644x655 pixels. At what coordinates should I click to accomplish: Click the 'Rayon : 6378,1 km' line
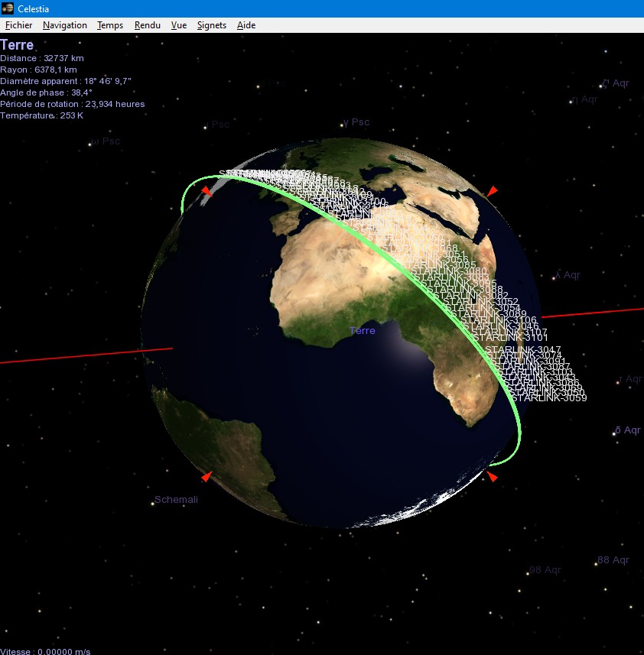[x=38, y=70]
